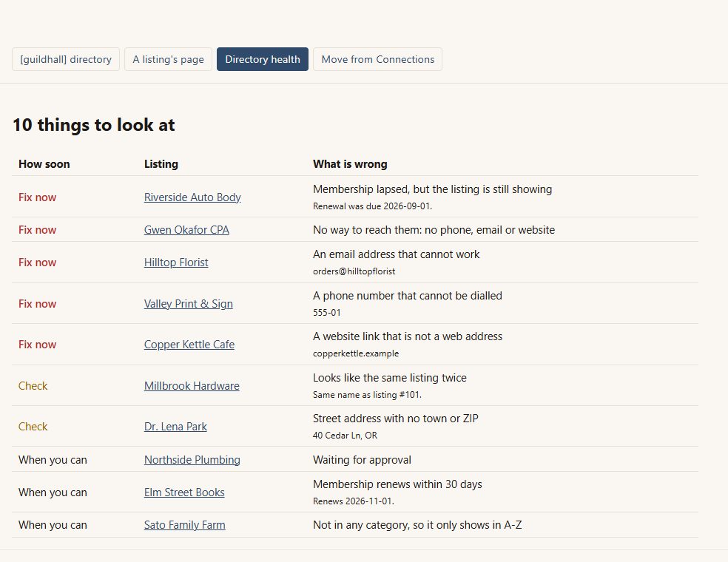728x562 pixels.
Task: Click the '10 things to look at' heading
Action: coord(94,125)
